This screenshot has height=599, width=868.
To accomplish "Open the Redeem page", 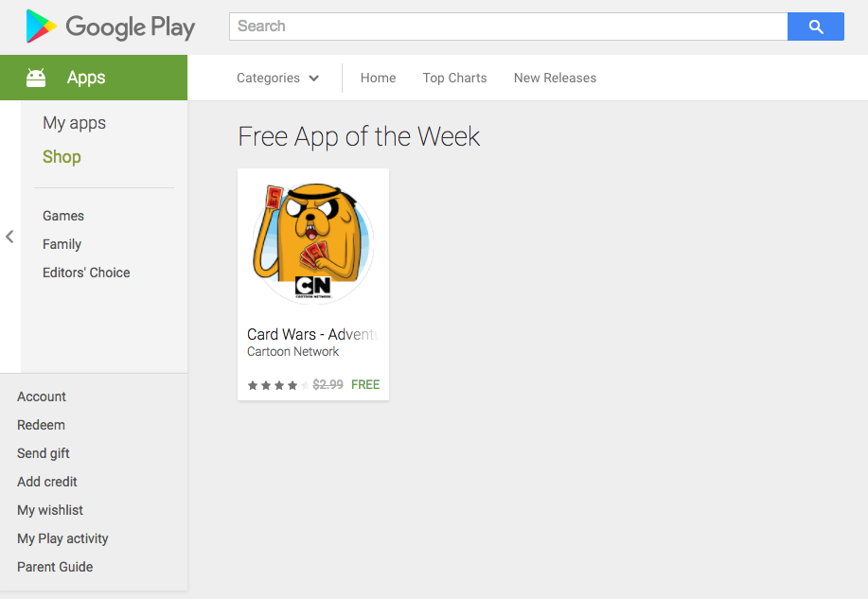I will [41, 425].
